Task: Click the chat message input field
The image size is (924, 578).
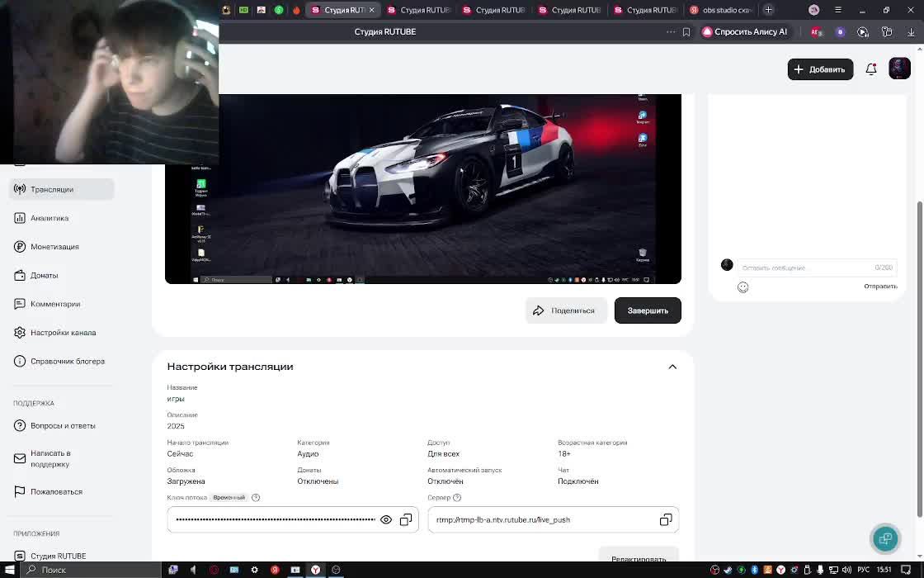Action: tap(818, 268)
